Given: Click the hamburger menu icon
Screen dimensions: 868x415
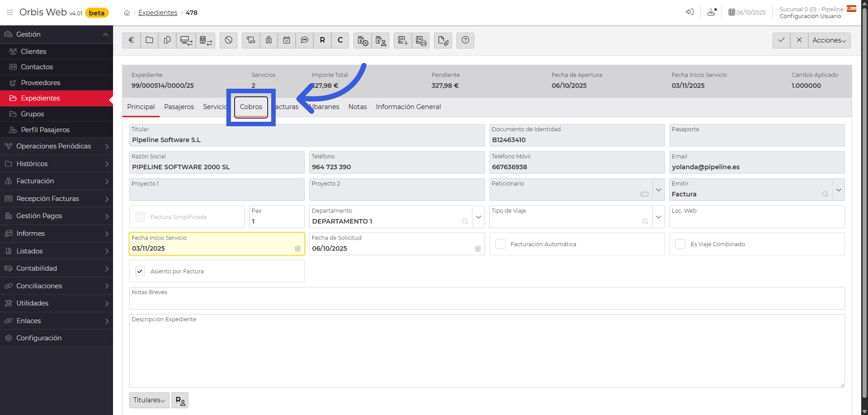Looking at the screenshot, I should 10,13.
